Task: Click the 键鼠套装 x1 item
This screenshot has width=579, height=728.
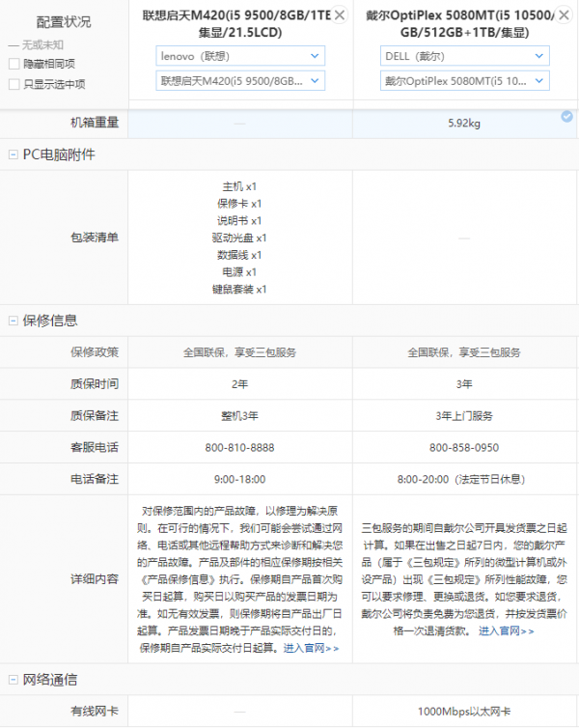Action: tap(239, 290)
